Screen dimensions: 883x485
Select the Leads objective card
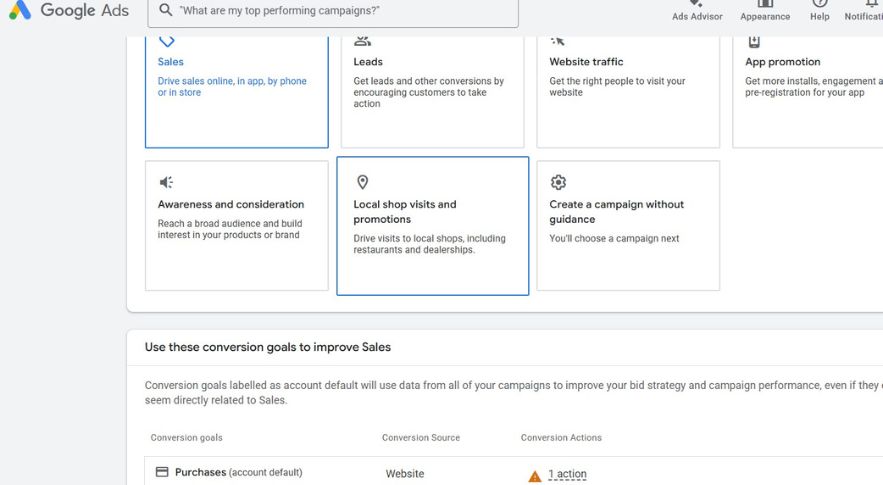coord(432,92)
